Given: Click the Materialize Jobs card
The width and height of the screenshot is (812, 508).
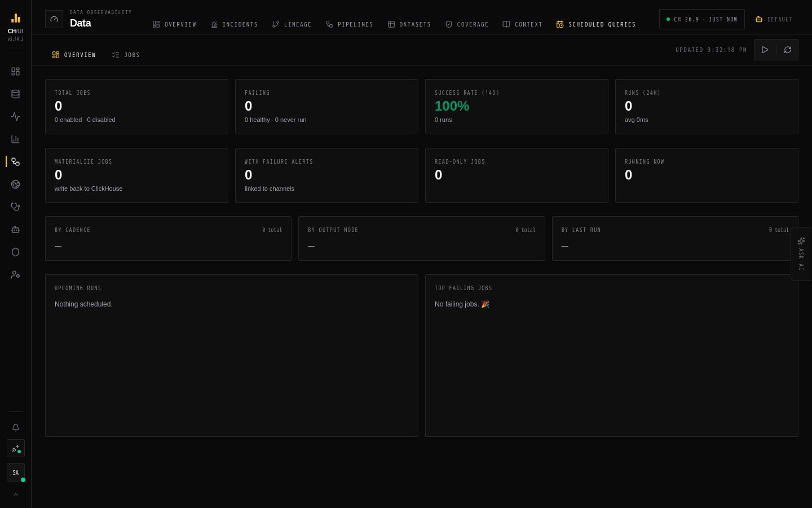Looking at the screenshot, I should pos(136,175).
